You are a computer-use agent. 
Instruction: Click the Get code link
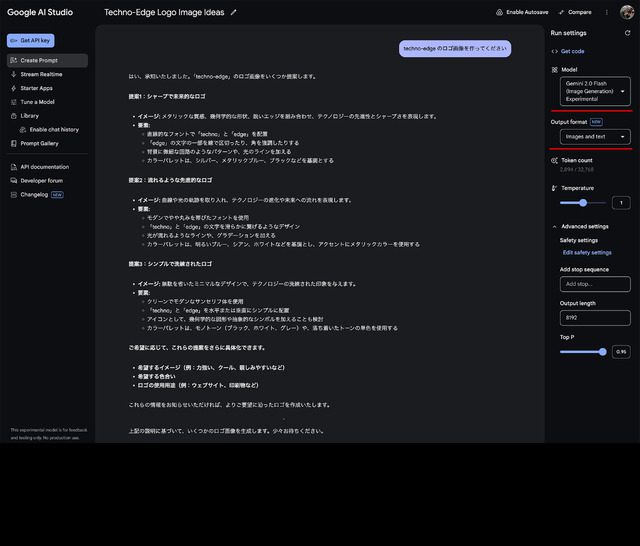click(x=572, y=51)
